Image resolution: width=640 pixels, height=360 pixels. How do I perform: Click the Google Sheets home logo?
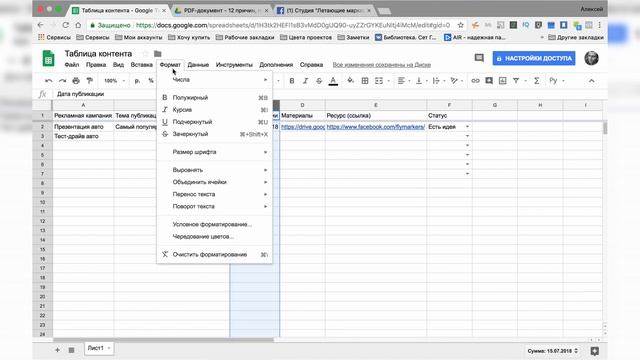point(48,58)
